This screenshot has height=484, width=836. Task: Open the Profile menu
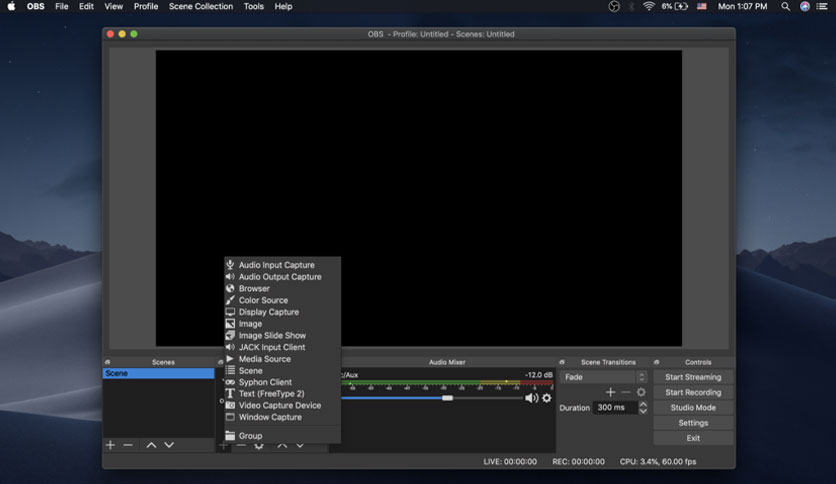[146, 6]
